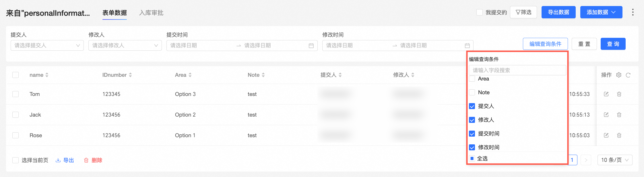Viewport: 644px width, 177px height.
Task: Edit the Jack row record
Action: (x=606, y=115)
